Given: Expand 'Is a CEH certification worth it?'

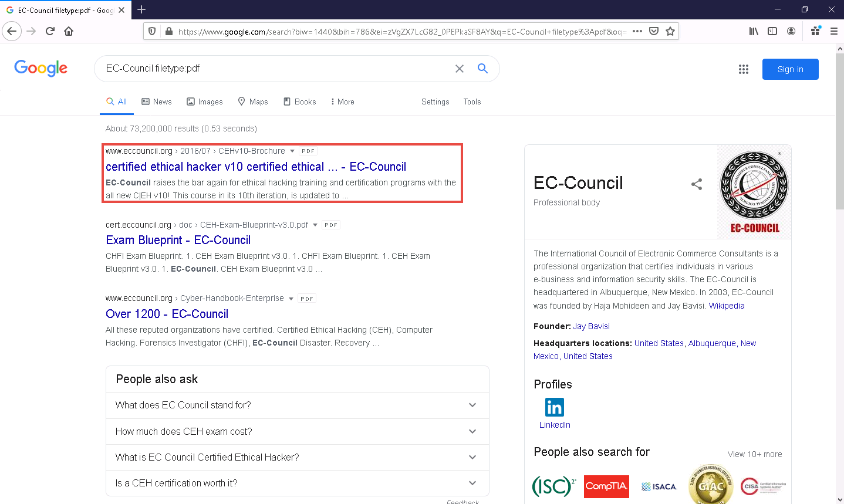Looking at the screenshot, I should click(298, 483).
